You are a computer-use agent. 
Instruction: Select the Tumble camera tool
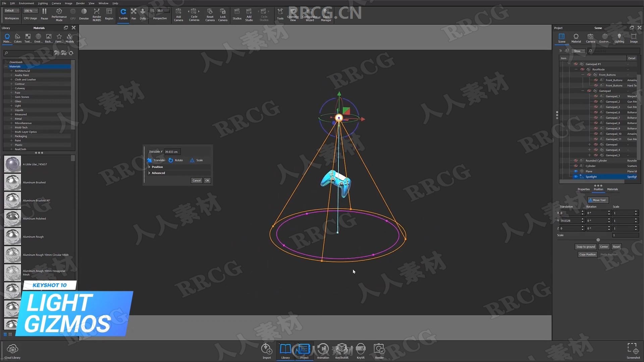[x=123, y=14]
